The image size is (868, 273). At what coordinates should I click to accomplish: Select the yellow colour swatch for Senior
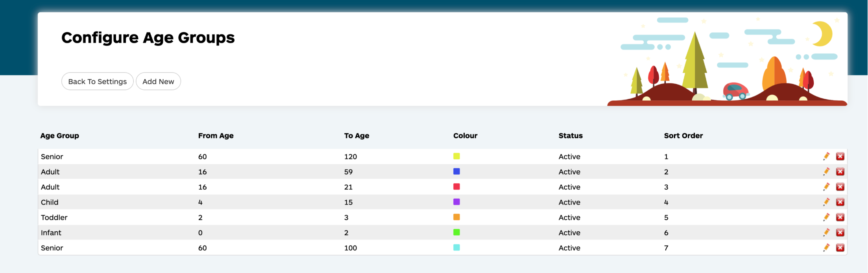click(x=456, y=156)
